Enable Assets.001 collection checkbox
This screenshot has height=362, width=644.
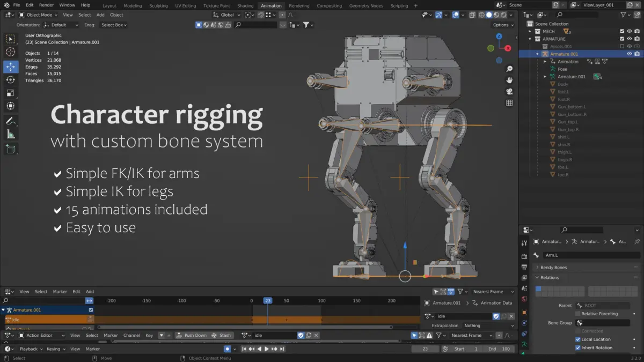point(622,46)
